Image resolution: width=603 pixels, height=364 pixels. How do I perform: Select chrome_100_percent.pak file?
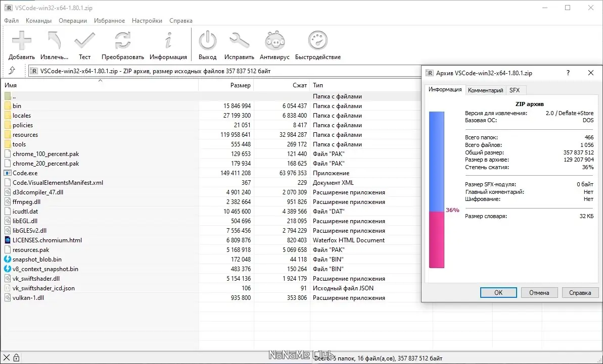(46, 154)
